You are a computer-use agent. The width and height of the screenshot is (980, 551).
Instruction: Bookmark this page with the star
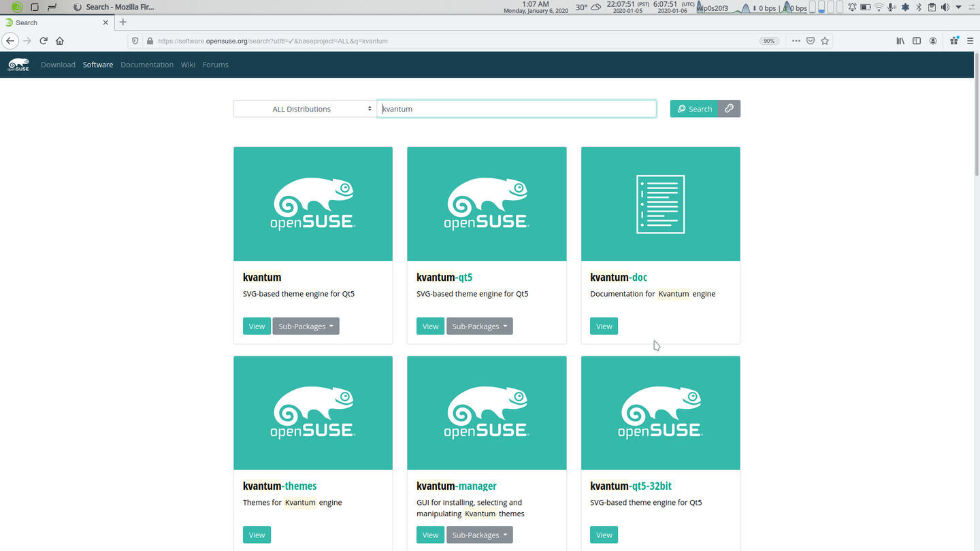(825, 41)
